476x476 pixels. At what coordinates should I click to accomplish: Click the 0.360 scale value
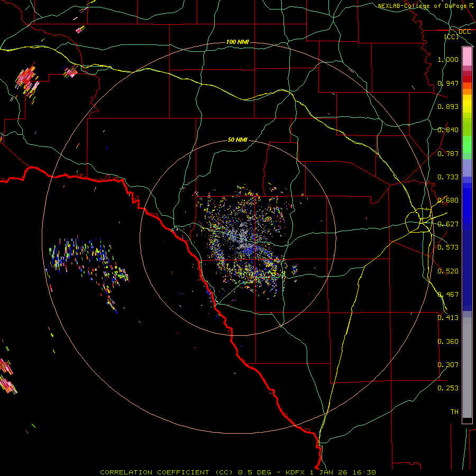point(448,342)
